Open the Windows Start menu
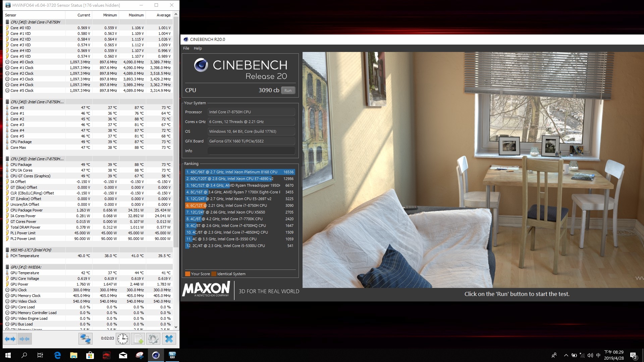Viewport: 644px width, 362px height. point(8,355)
